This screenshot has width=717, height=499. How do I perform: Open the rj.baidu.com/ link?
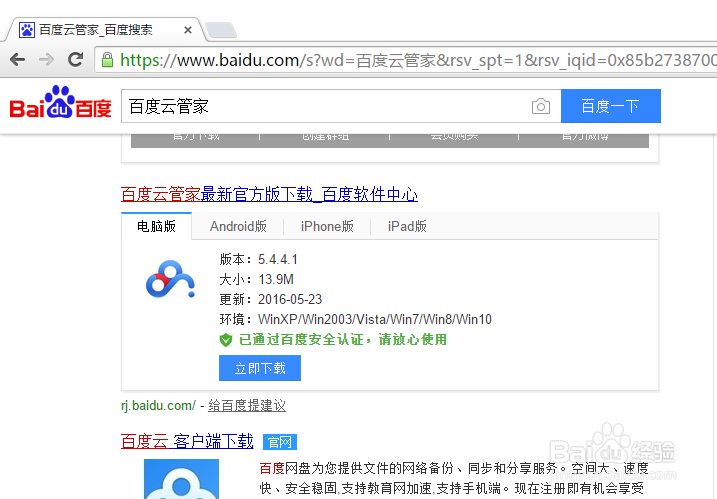coord(158,406)
